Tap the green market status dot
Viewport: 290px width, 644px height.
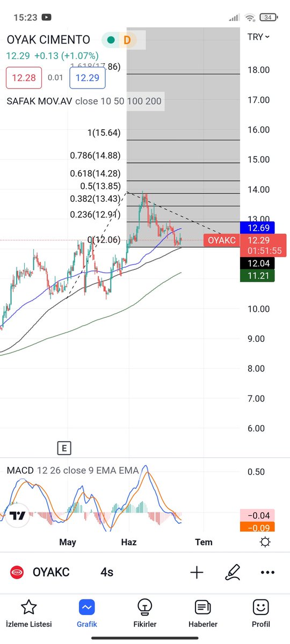[x=111, y=40]
